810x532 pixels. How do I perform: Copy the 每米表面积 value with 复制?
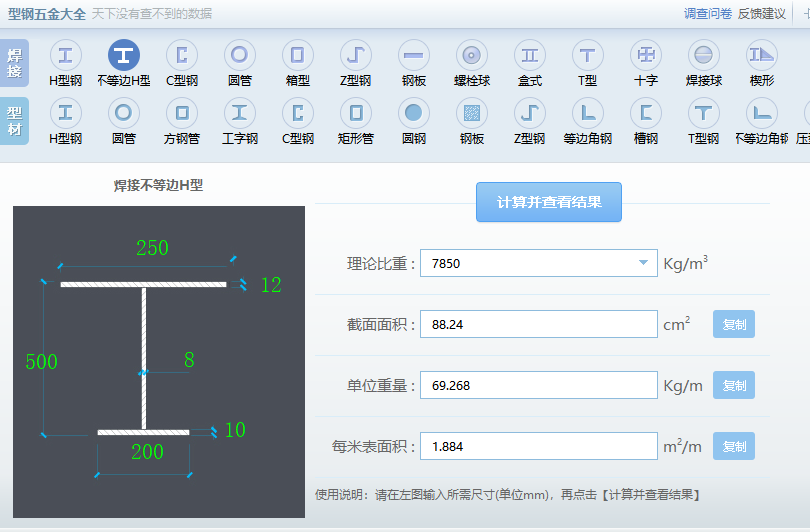[734, 447]
